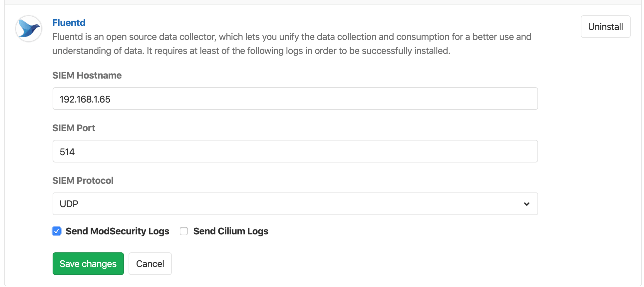Select the SIEM Hostname input field
This screenshot has height=287, width=644.
(295, 99)
